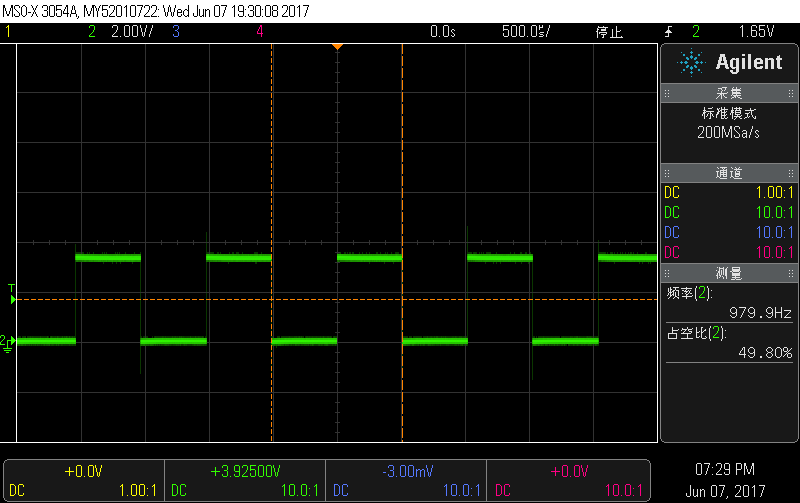Viewport: 800px width, 503px height.
Task: Click channel 2 ground reference marker
Action: 8,343
